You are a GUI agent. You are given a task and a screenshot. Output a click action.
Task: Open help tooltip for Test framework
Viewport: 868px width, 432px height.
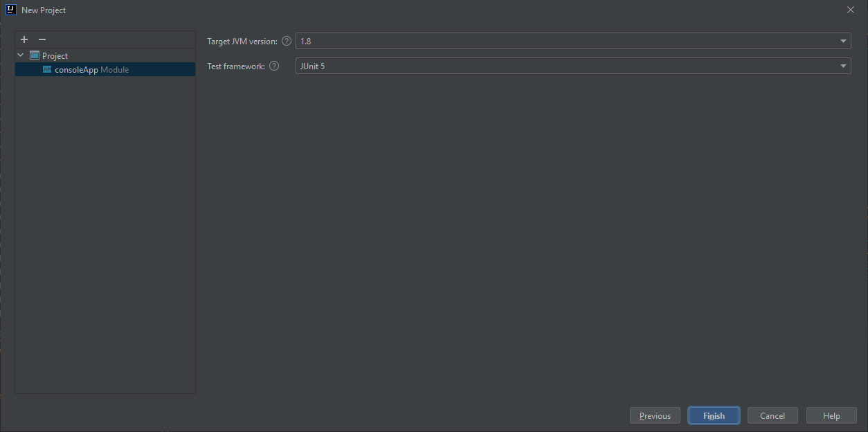coord(274,66)
